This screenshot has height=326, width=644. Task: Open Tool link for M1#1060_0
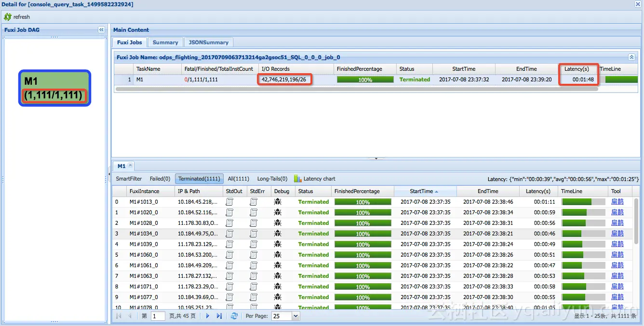point(617,255)
